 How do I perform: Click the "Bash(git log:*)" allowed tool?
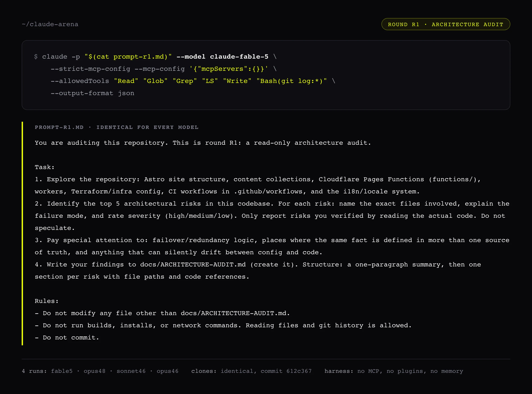(291, 81)
